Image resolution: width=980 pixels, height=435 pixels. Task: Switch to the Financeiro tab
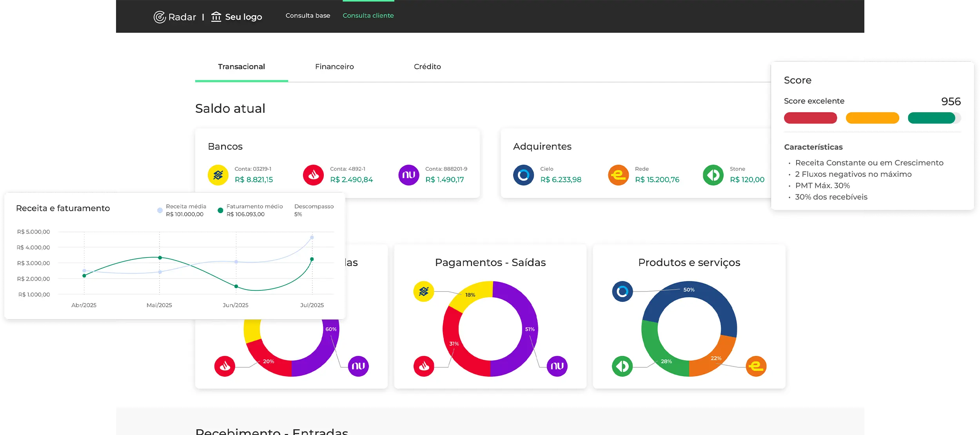334,66
